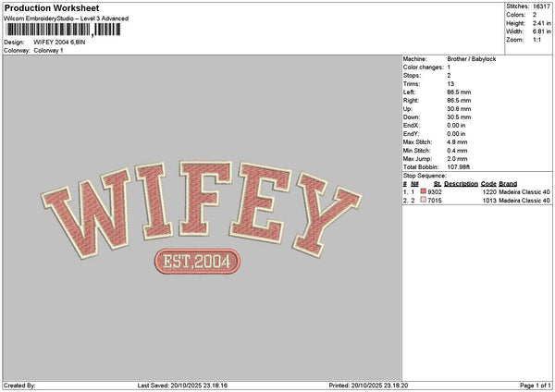Click the red 9302 thread color swatch

click(x=423, y=191)
